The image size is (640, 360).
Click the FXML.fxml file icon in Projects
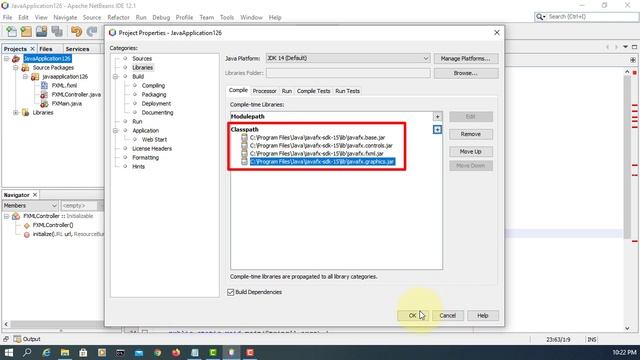point(44,85)
